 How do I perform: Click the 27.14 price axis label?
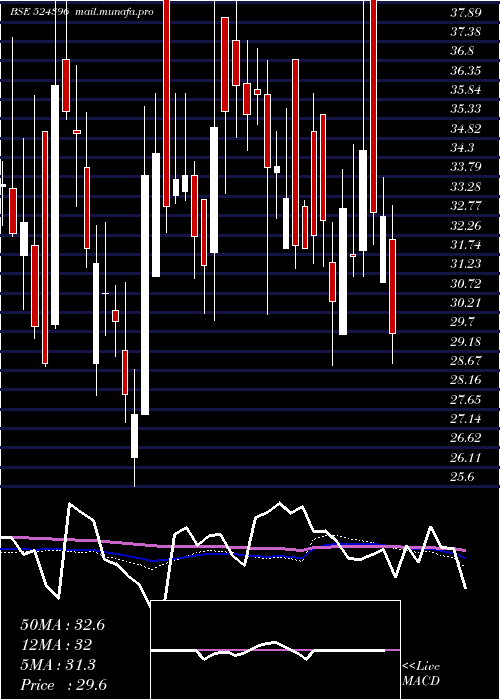pyautogui.click(x=466, y=418)
